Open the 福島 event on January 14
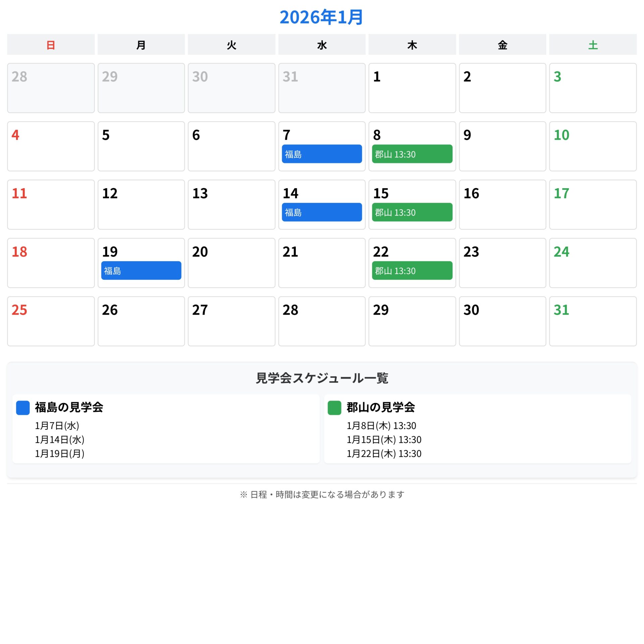 (x=322, y=212)
